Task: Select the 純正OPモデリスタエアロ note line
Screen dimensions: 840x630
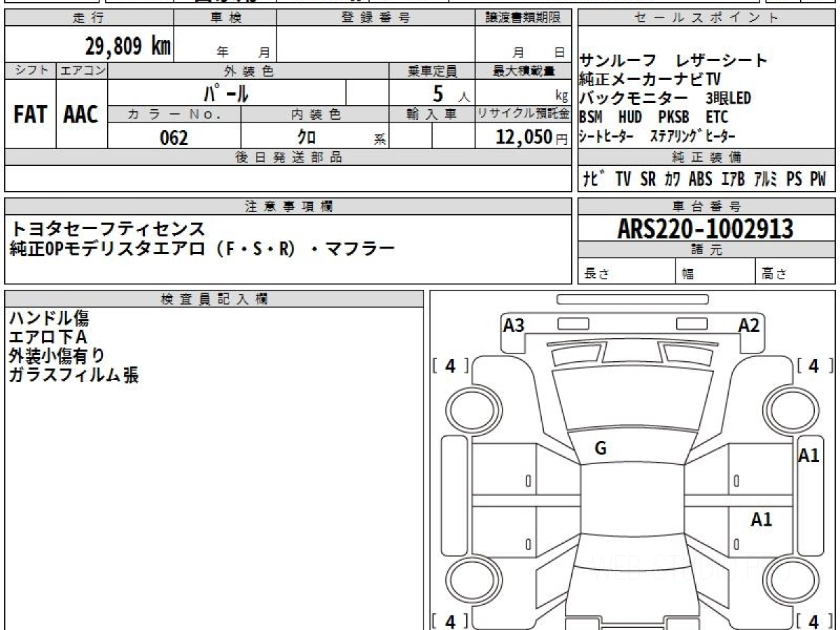Action: tap(203, 248)
